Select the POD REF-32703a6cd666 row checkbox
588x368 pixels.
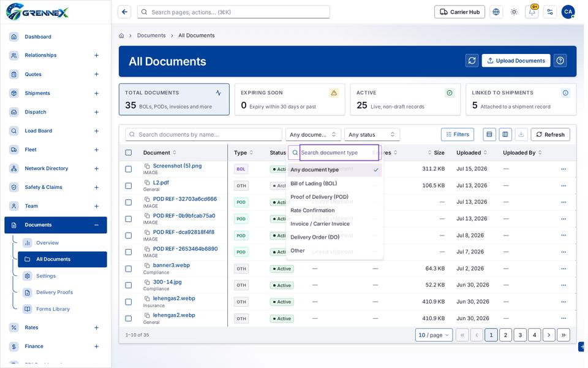click(129, 202)
